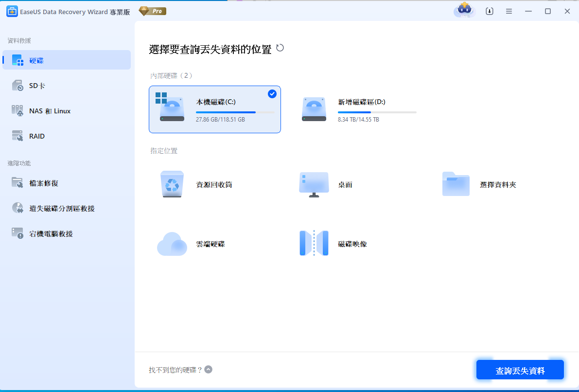The image size is (579, 392).
Task: Refresh the drive list
Action: [x=281, y=48]
